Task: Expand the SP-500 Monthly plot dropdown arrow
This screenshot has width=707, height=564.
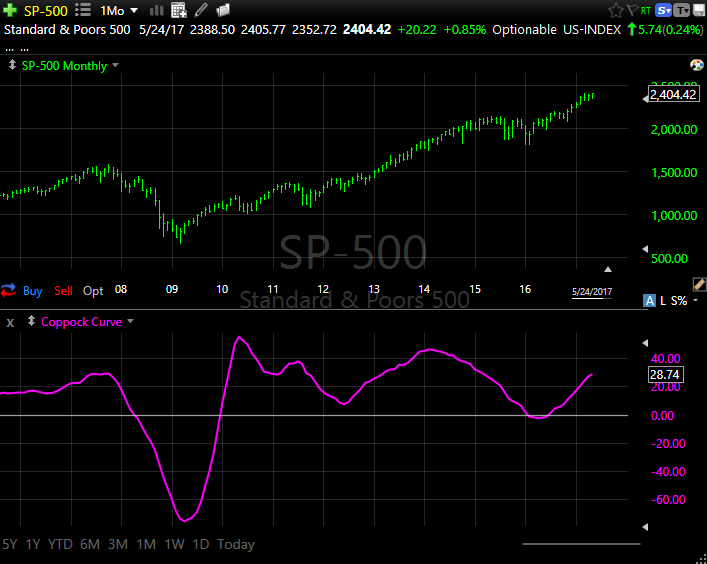Action: point(115,65)
